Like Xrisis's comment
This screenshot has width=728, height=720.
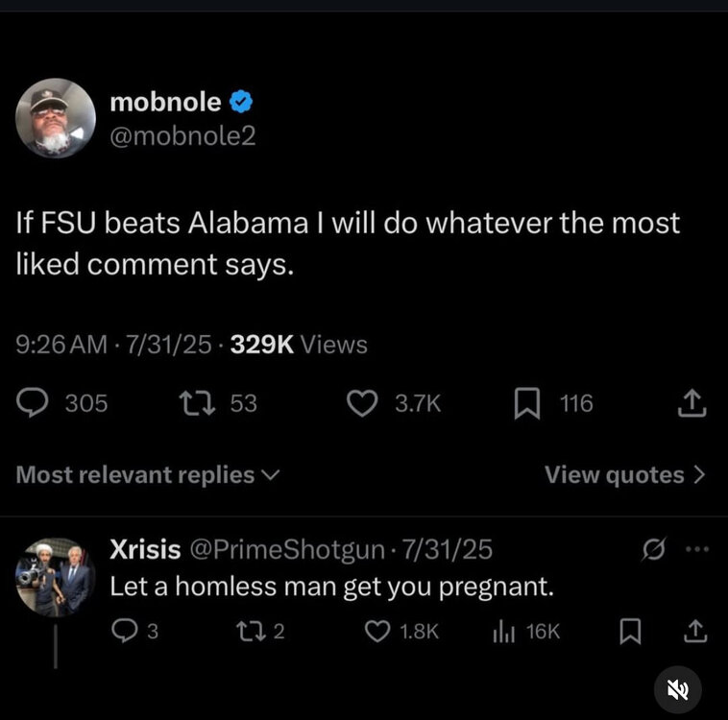(x=376, y=631)
